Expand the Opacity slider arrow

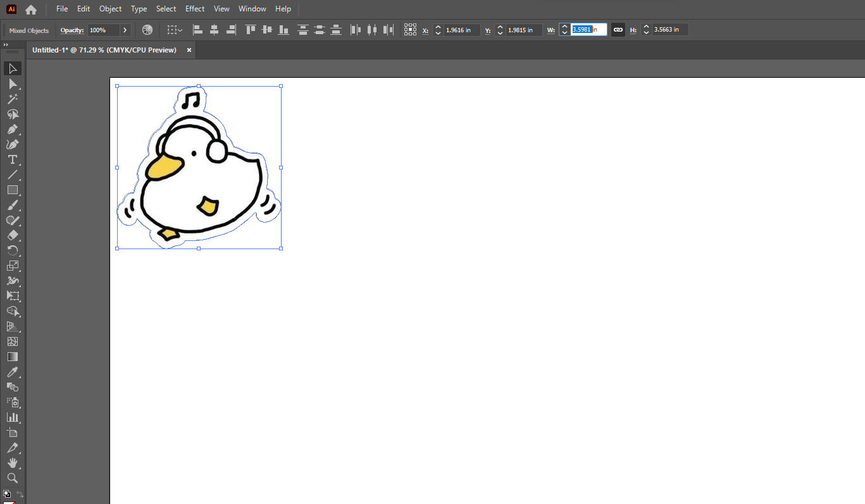[x=125, y=30]
